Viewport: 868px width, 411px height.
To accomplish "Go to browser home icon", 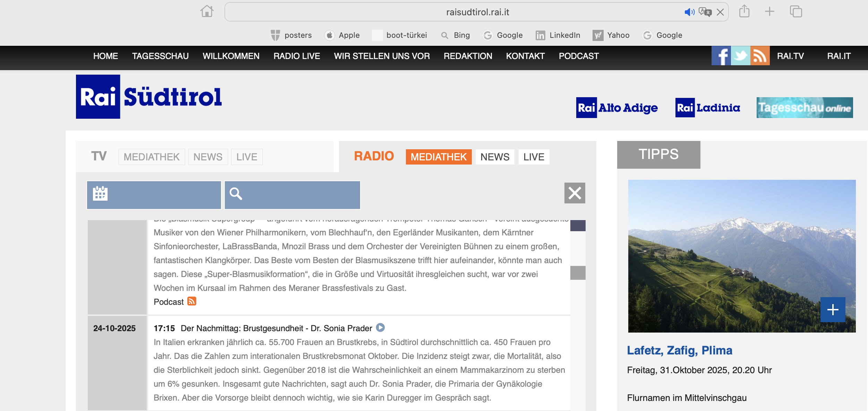I will [x=207, y=11].
